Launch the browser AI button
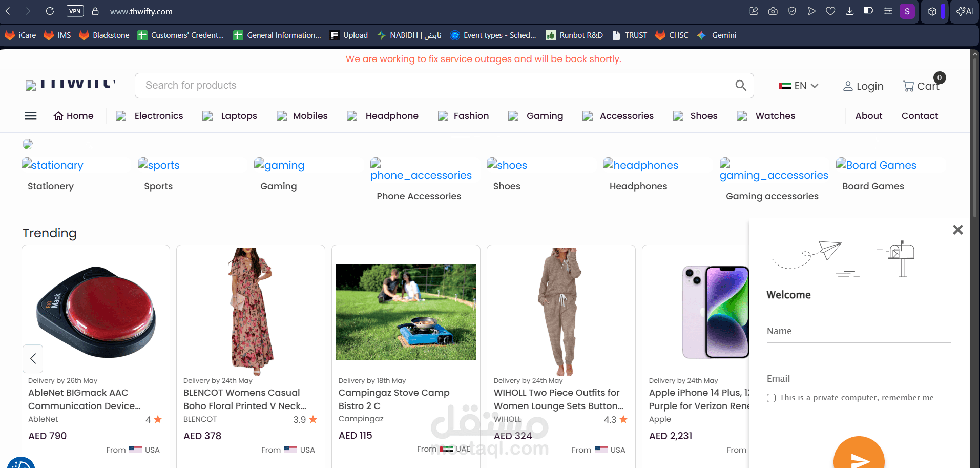 pyautogui.click(x=965, y=11)
